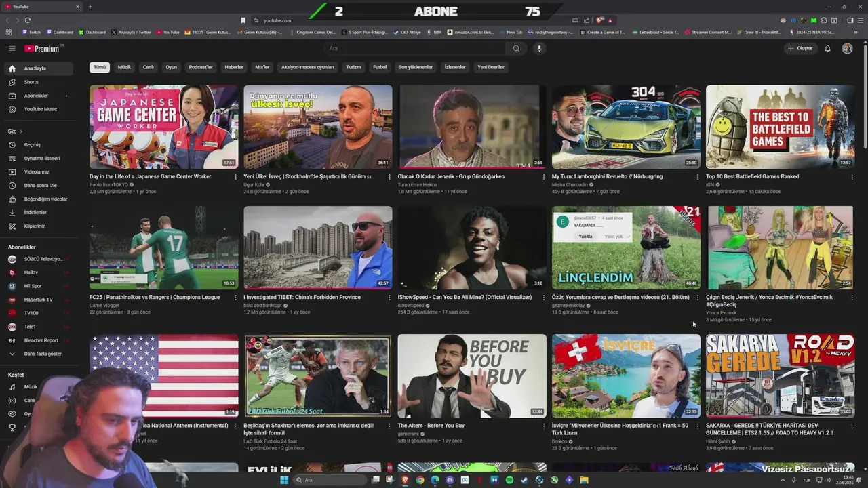868x488 pixels.
Task: Select the Futbol filter chip
Action: [x=380, y=67]
